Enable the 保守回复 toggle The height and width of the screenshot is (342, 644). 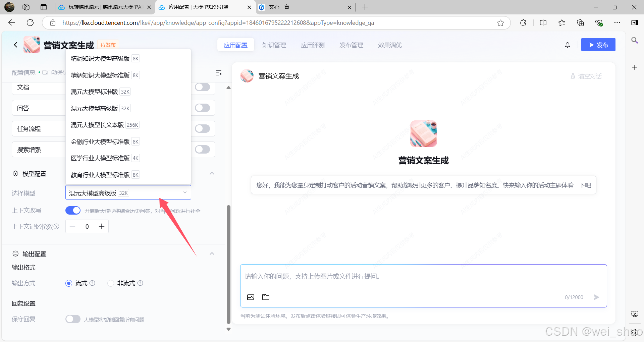click(x=73, y=319)
